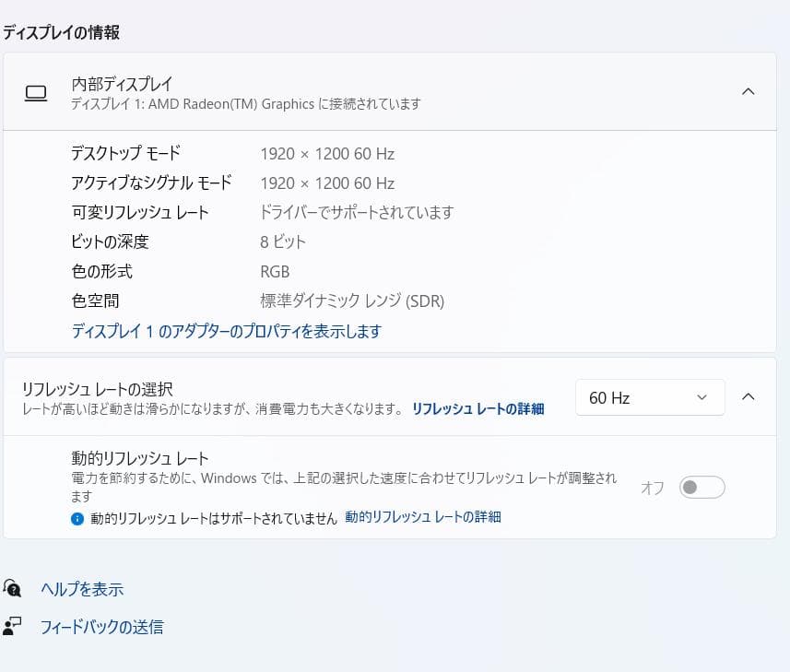Screen dimensions: 790x672
Task: Toggle 動的リフレッシュ レート switch on
Action: 702,487
